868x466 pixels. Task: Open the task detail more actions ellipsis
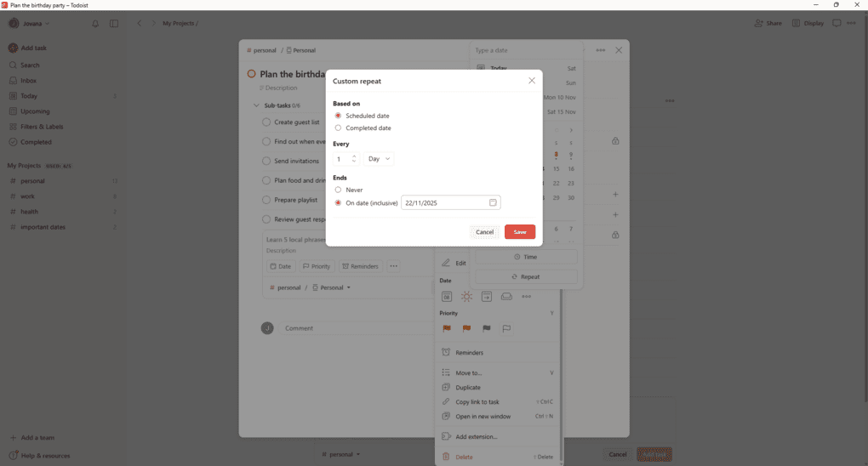pos(601,50)
